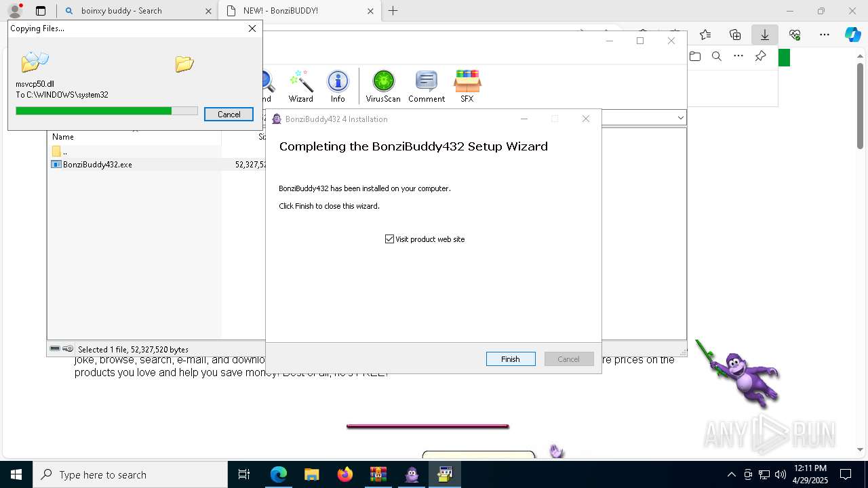This screenshot has width=868, height=488.
Task: Open network icon in system tray
Action: coord(764,474)
